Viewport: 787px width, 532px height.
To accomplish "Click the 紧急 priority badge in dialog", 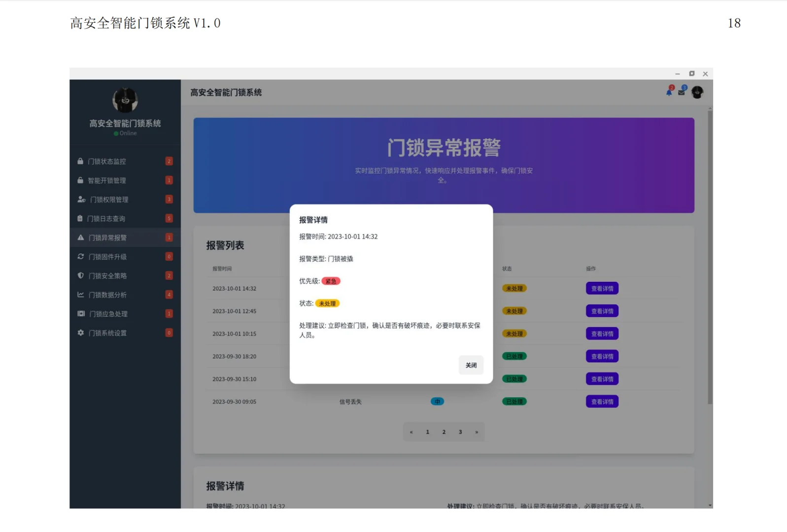I will click(331, 281).
